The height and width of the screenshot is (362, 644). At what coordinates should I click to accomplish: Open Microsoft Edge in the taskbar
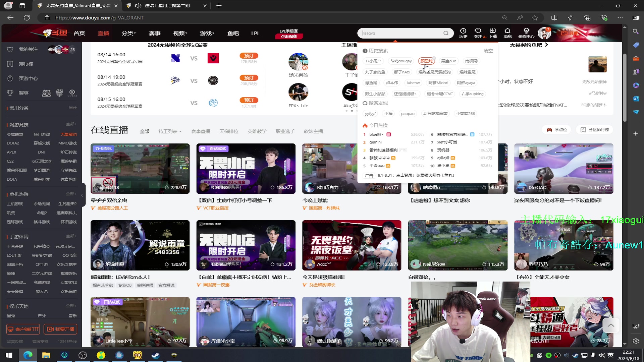tap(28, 355)
